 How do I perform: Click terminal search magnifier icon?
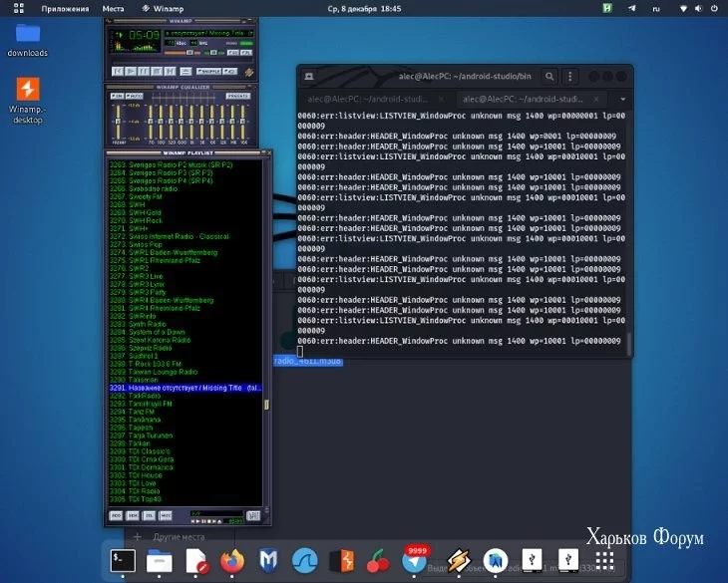549,77
